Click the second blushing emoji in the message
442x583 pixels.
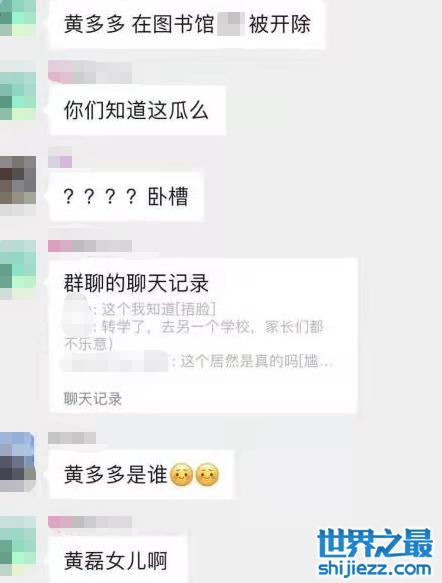pos(207,474)
